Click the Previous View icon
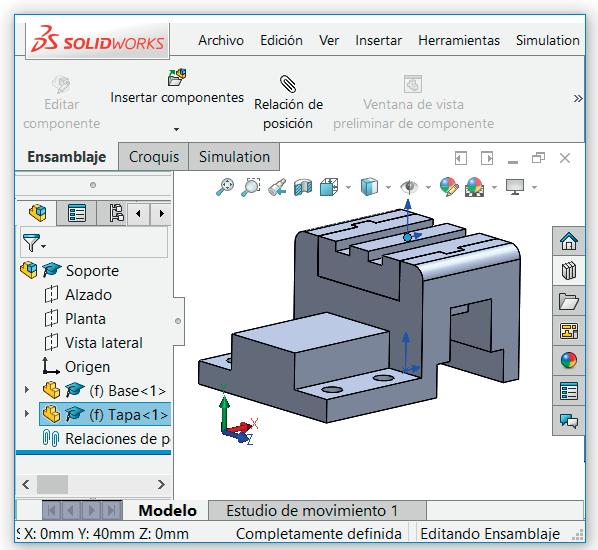The width and height of the screenshot is (598, 550). [277, 187]
